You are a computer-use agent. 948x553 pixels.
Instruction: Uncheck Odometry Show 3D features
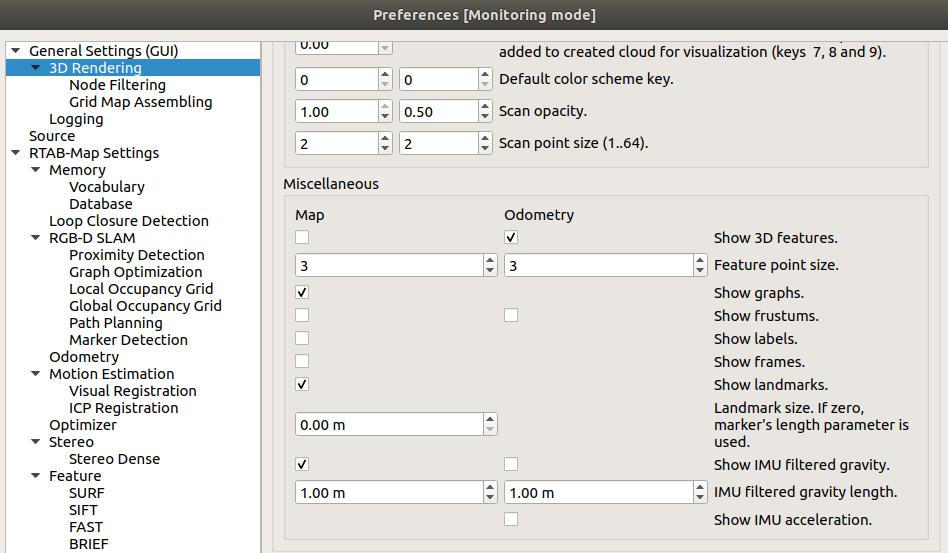click(x=511, y=237)
